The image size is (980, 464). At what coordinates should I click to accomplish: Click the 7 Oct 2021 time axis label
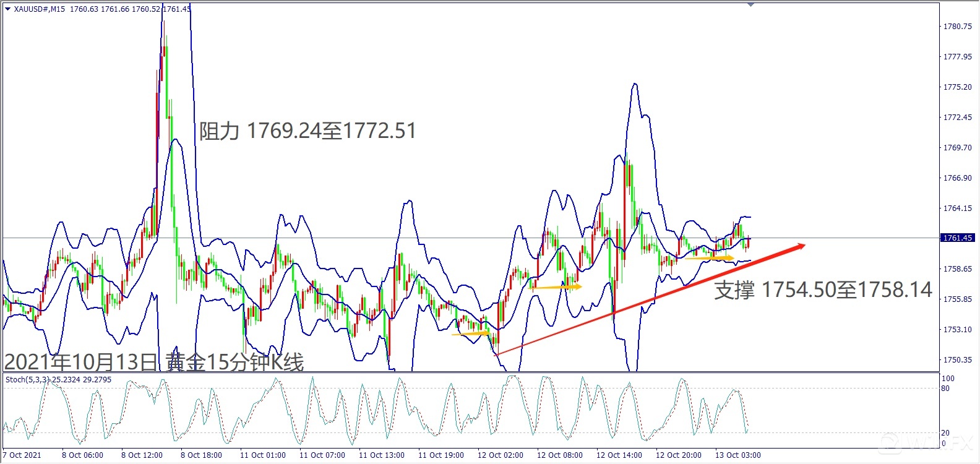pyautogui.click(x=22, y=455)
